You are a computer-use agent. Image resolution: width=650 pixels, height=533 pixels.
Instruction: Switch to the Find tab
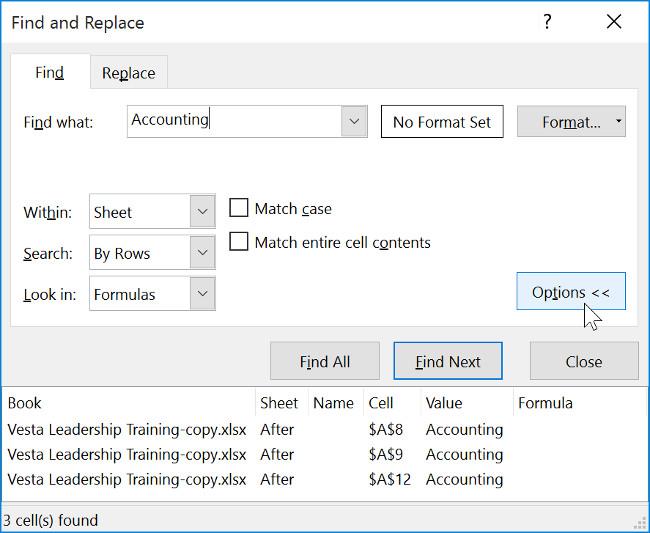click(x=50, y=72)
